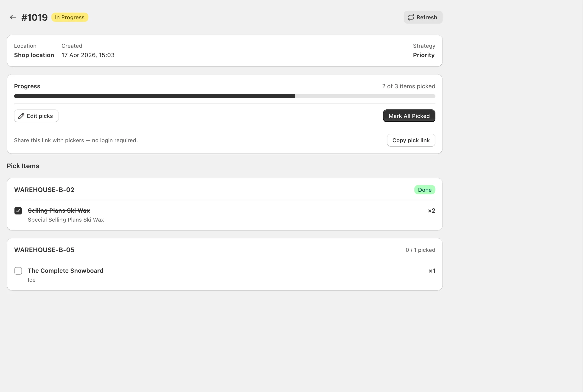Click the pencil icon in Edit picks
The image size is (583, 392).
[21, 116]
